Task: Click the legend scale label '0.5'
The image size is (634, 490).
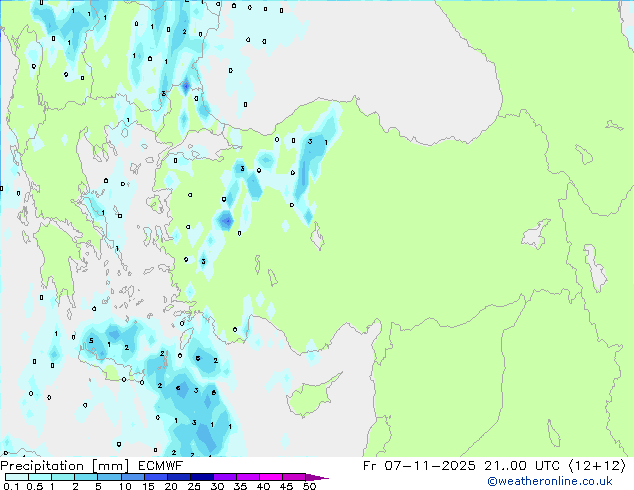Action: coord(34,486)
